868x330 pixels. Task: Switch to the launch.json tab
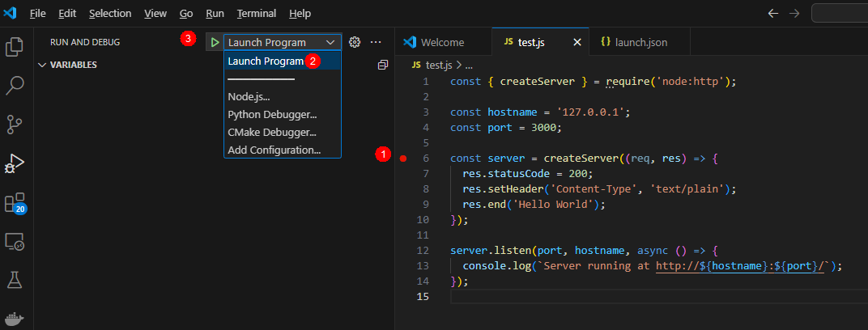634,42
